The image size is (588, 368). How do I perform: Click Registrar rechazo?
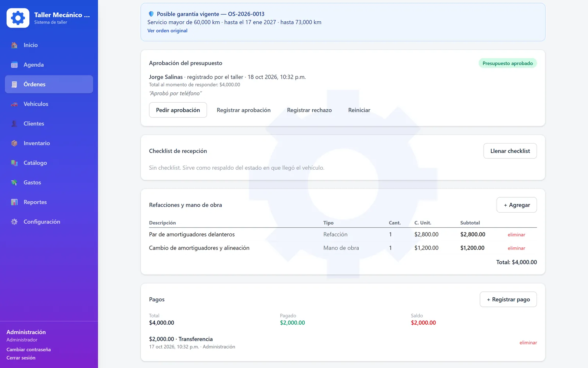point(309,110)
